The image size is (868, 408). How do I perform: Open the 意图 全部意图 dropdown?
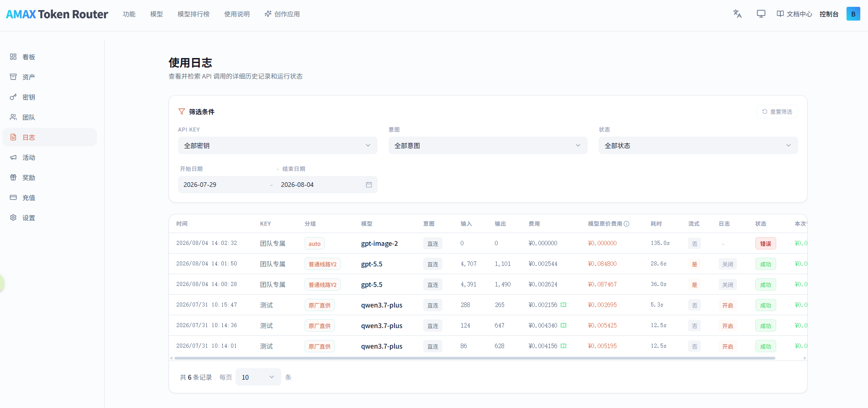coord(488,145)
